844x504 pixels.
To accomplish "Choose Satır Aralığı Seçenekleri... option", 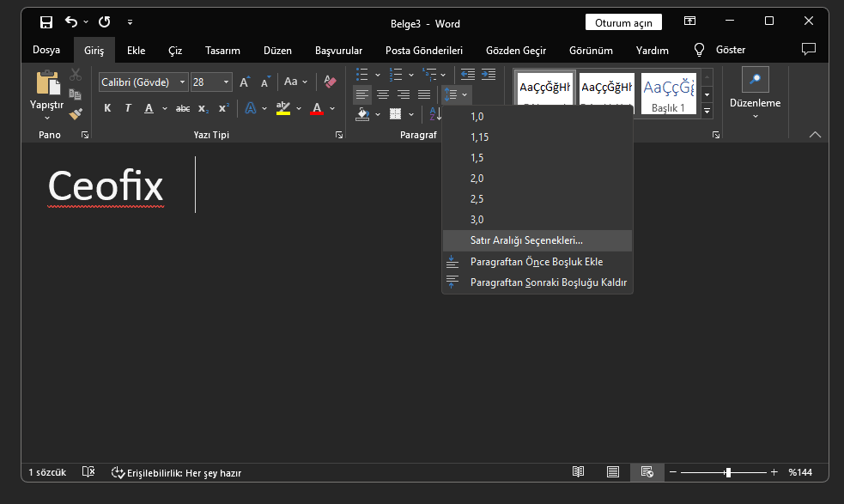I will coord(537,240).
